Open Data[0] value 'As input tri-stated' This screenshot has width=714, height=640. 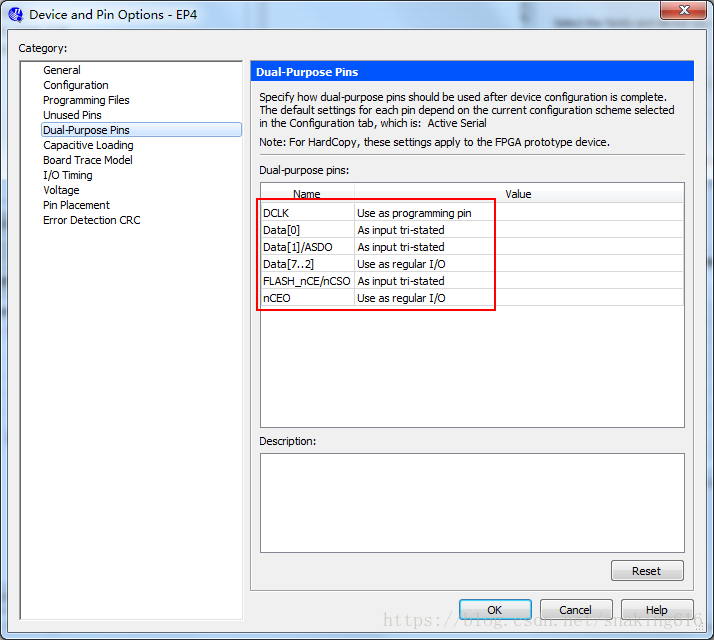519,230
